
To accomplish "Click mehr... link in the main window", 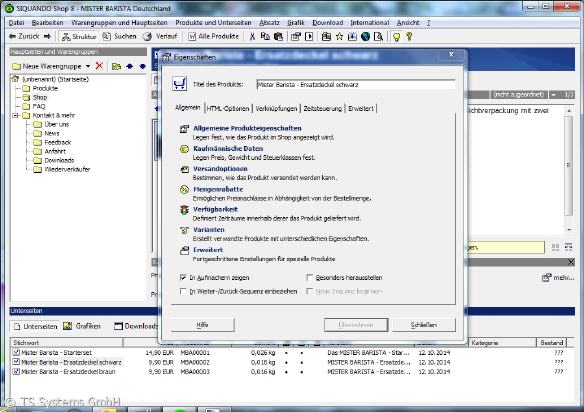I will (x=558, y=278).
